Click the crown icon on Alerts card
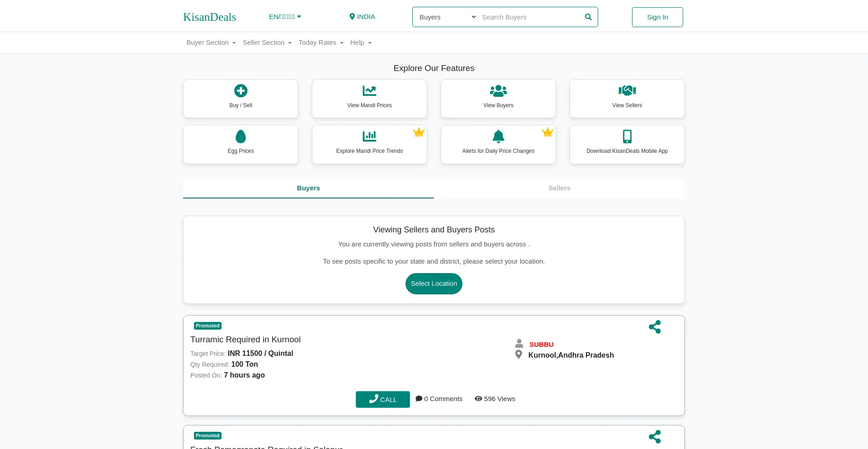 [547, 132]
